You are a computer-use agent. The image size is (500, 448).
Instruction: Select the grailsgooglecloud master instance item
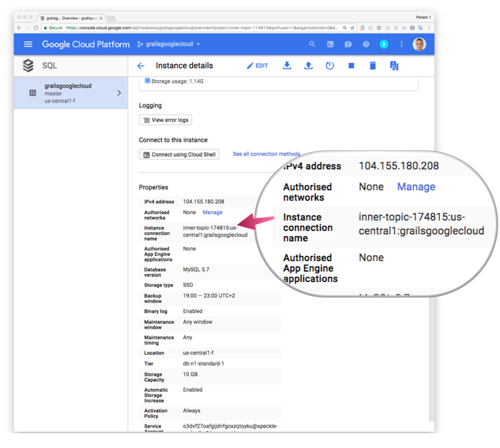[71, 93]
